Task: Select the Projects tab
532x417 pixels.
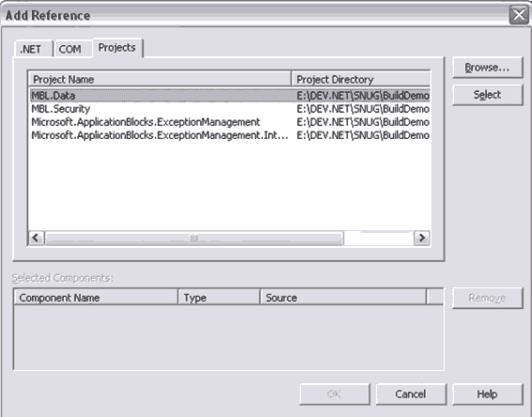Action: (x=117, y=48)
